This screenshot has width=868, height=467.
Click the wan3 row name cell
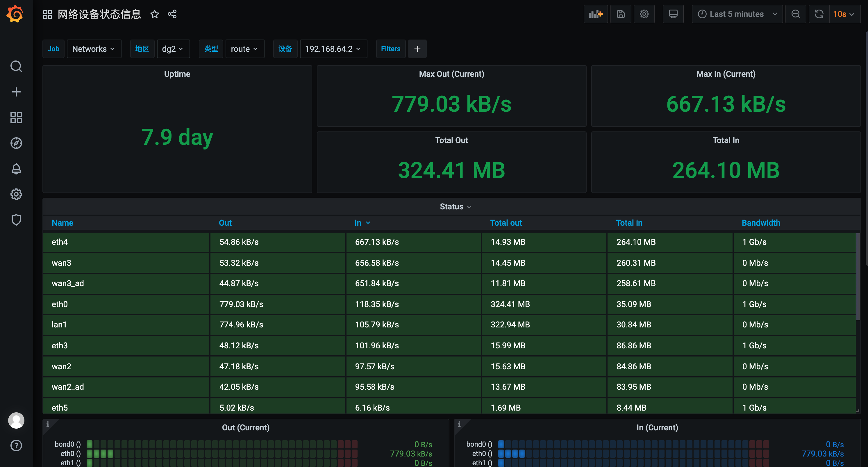pyautogui.click(x=126, y=263)
